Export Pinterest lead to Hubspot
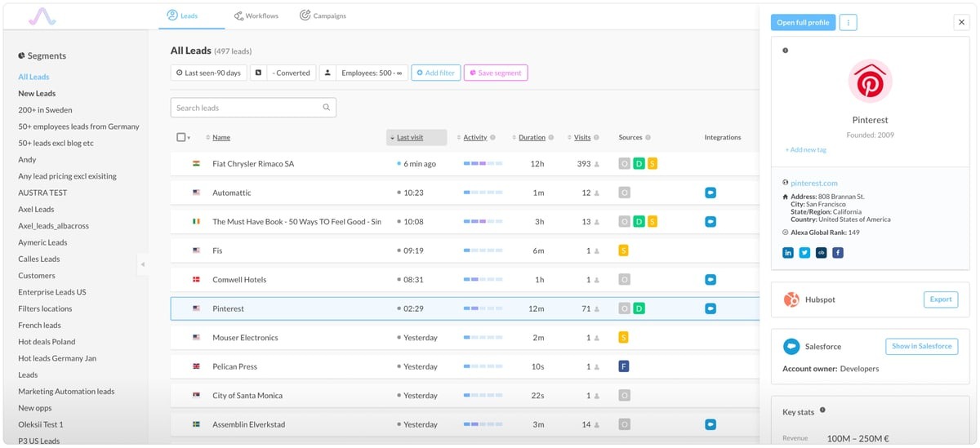The image size is (980, 448). point(941,299)
